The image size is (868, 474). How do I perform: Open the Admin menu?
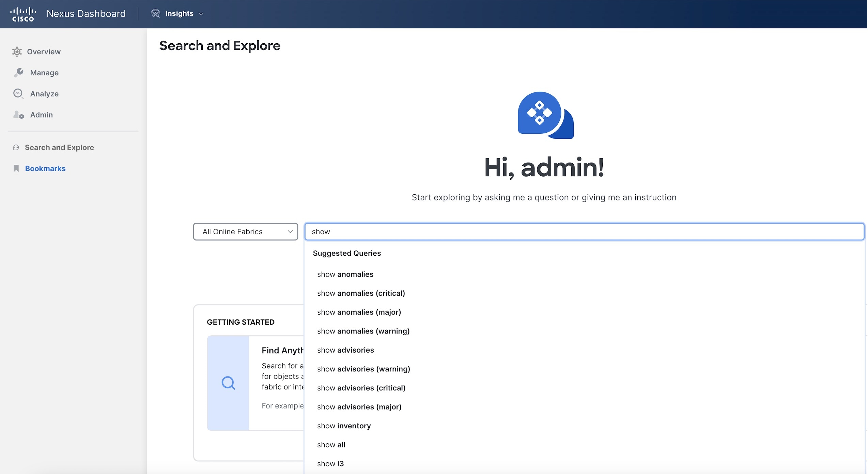[42, 115]
